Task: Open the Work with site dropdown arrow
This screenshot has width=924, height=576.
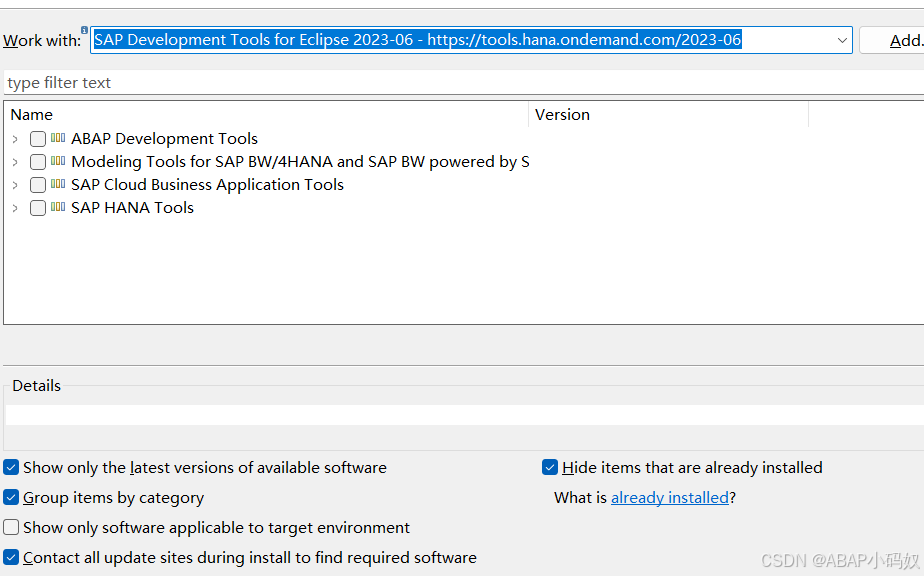Action: click(x=842, y=40)
